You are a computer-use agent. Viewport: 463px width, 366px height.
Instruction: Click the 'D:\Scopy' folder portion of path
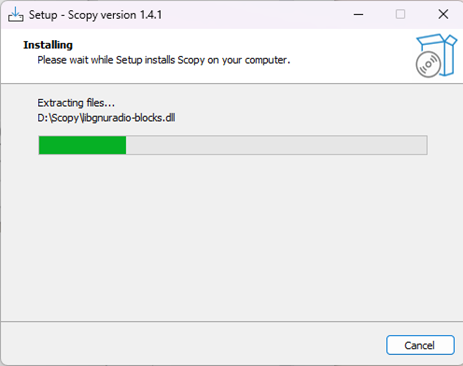(58, 118)
